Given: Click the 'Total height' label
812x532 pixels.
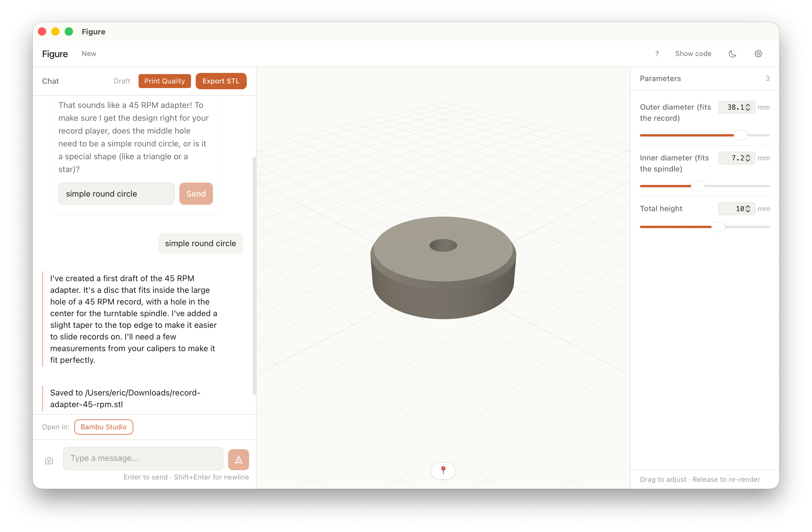Looking at the screenshot, I should [661, 209].
